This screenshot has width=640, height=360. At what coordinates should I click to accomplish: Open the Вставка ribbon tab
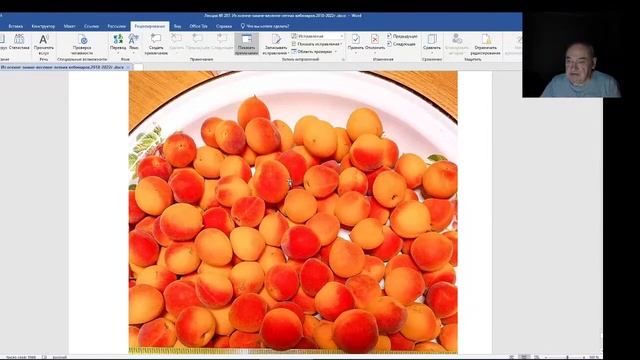(16, 26)
